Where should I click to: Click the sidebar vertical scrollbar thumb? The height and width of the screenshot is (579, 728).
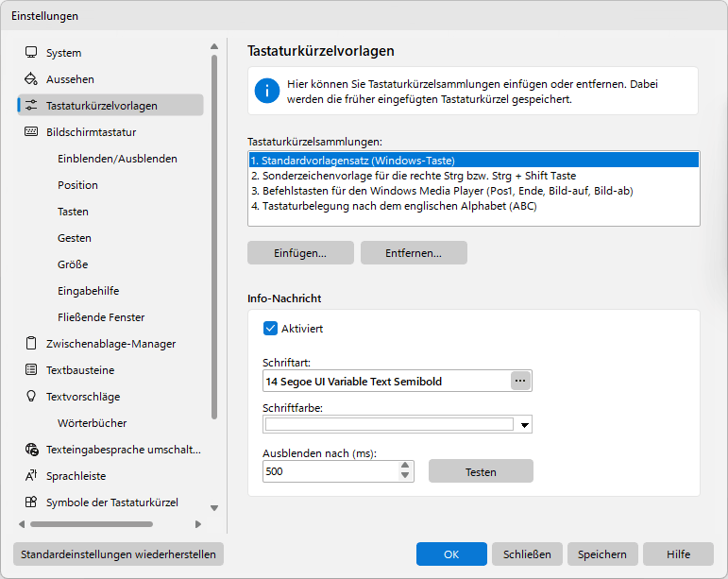click(x=214, y=237)
